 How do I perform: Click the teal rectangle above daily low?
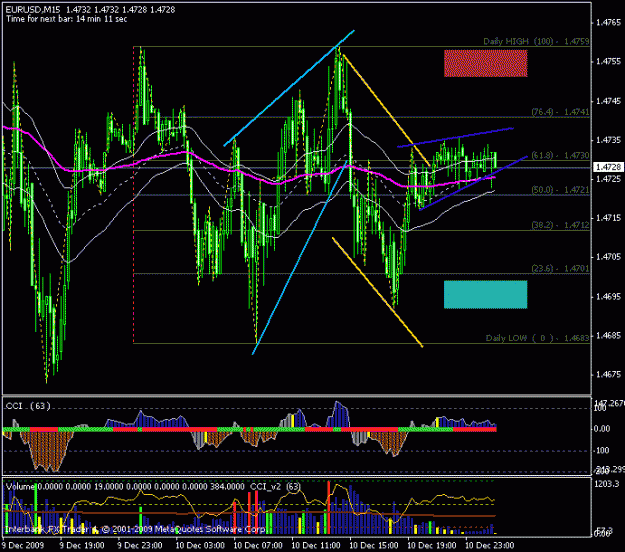coord(485,295)
